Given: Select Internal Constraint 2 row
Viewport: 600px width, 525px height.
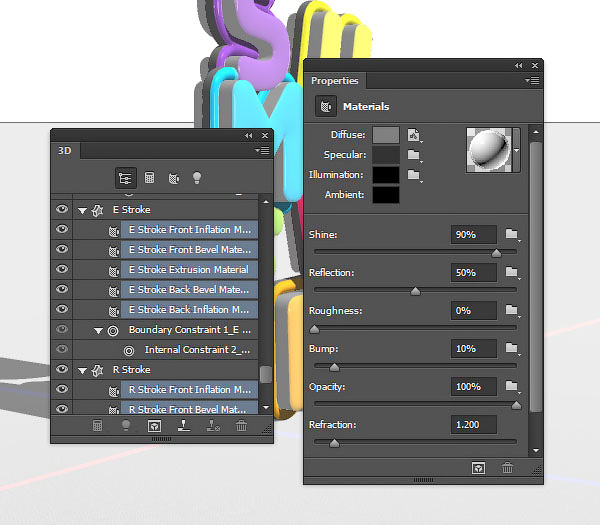Looking at the screenshot, I should pyautogui.click(x=197, y=350).
